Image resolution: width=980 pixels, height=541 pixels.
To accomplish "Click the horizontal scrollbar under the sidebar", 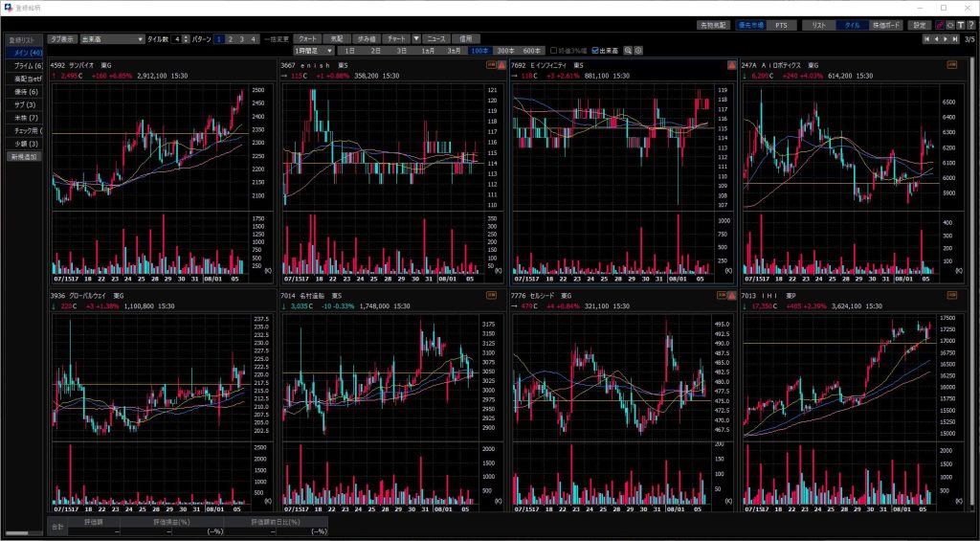I will coord(23,531).
